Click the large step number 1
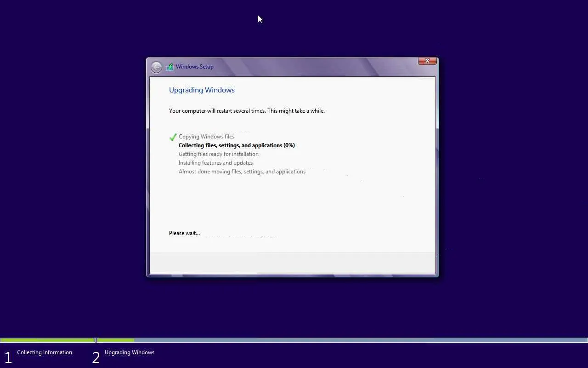 point(8,357)
